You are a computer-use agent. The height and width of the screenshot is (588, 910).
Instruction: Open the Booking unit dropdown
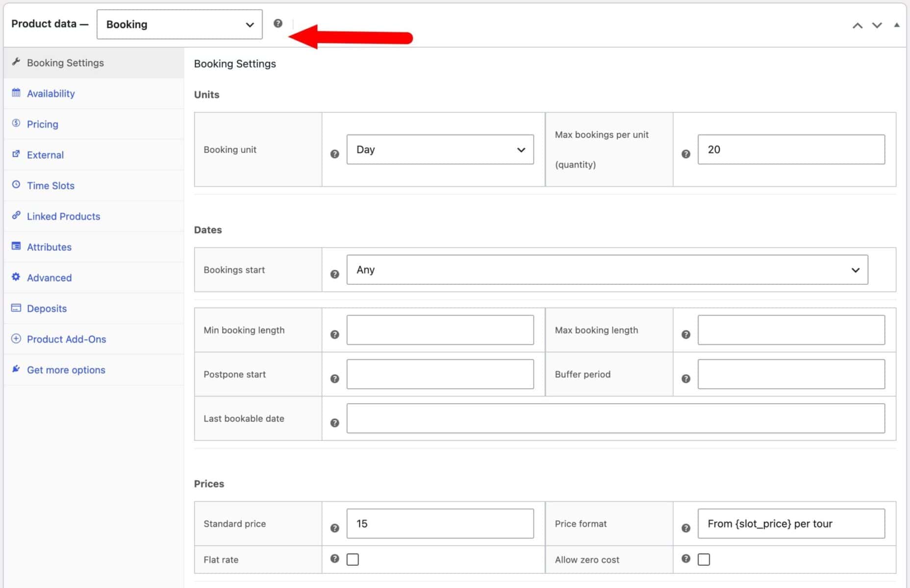pyautogui.click(x=440, y=149)
